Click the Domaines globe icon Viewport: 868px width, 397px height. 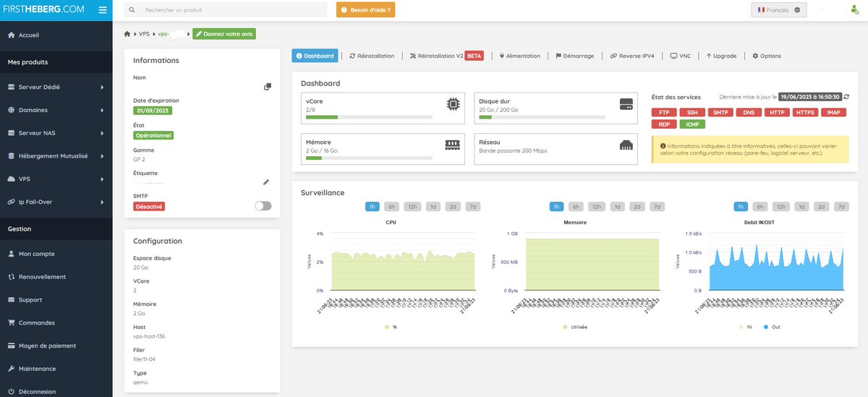point(11,111)
